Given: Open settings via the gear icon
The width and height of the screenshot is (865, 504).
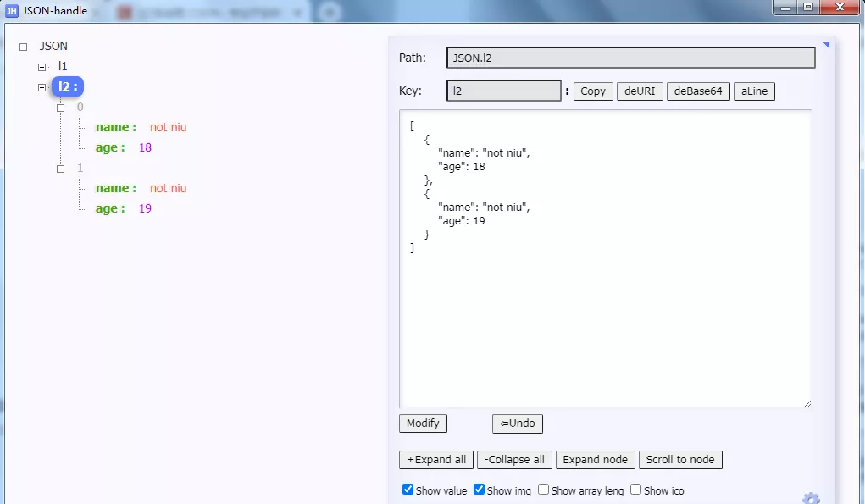Looking at the screenshot, I should tap(811, 499).
